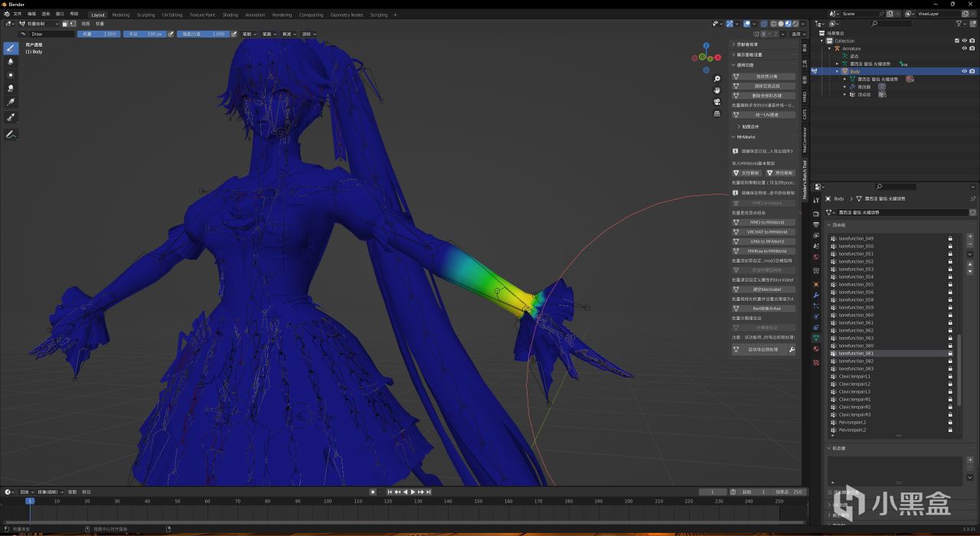
Task: Select the Blur weight paint tool
Action: click(11, 61)
